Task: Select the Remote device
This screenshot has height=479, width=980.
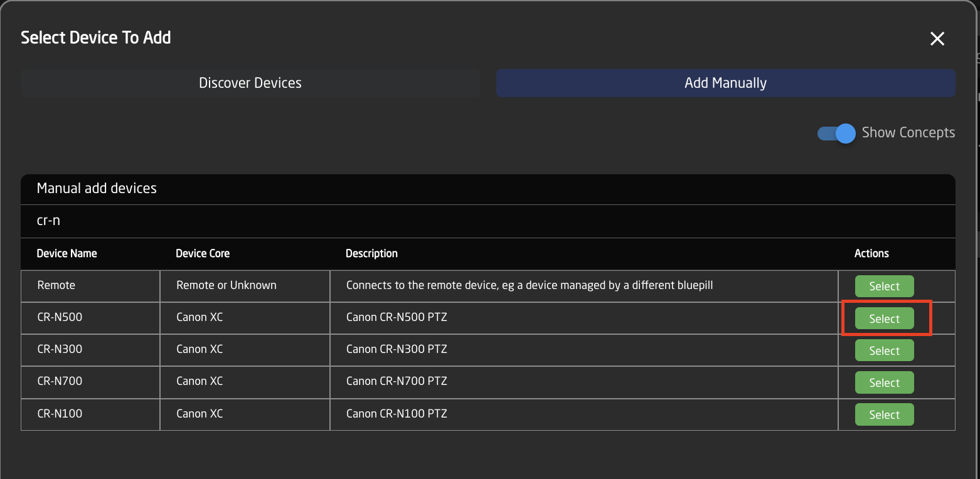Action: 884,285
